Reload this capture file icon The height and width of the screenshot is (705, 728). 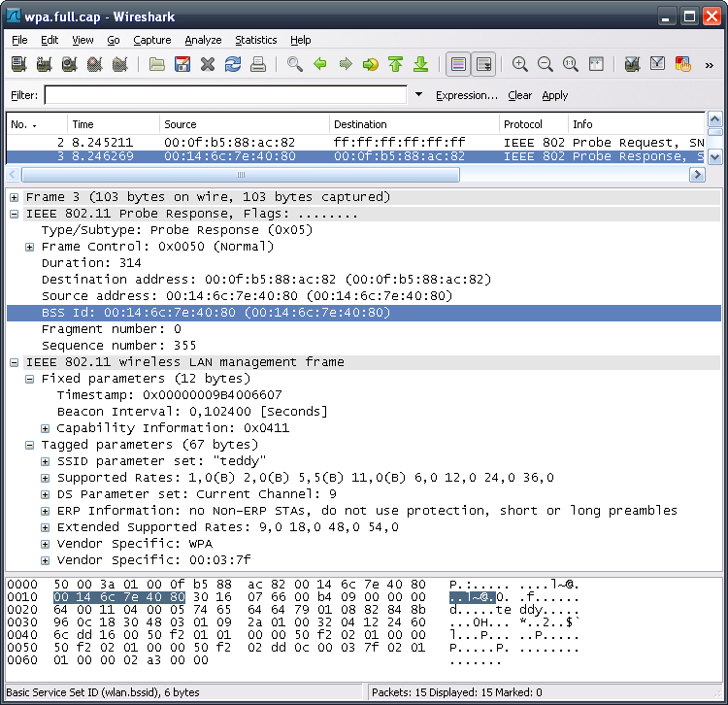click(x=233, y=64)
